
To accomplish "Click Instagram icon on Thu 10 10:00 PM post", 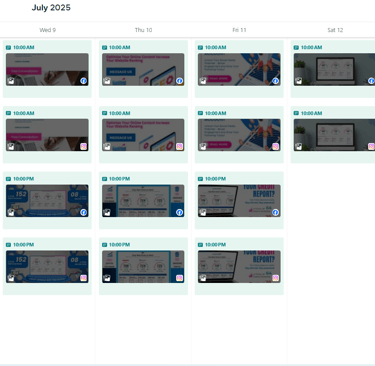I will click(179, 278).
